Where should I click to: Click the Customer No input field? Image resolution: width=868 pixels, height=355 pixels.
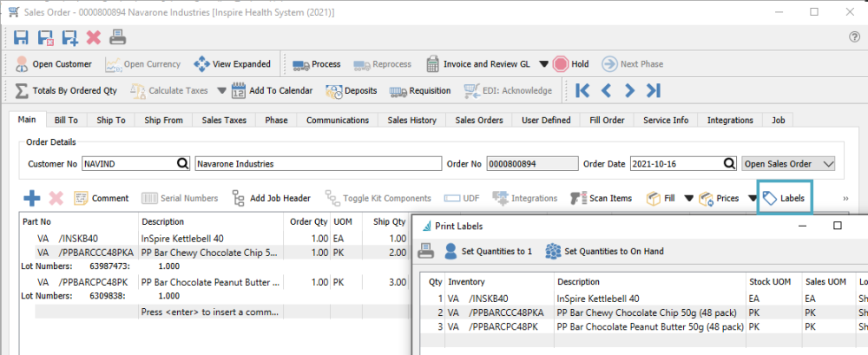click(128, 162)
